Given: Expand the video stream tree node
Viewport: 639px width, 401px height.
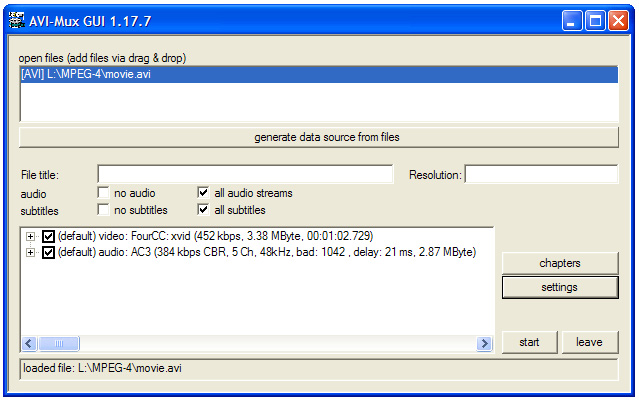Looking at the screenshot, I should pyautogui.click(x=30, y=236).
